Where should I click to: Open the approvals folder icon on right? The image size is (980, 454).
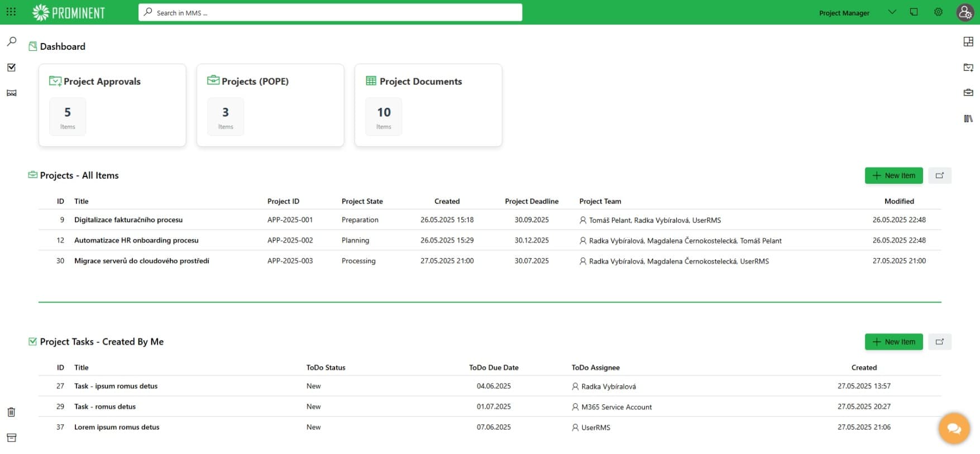[968, 68]
